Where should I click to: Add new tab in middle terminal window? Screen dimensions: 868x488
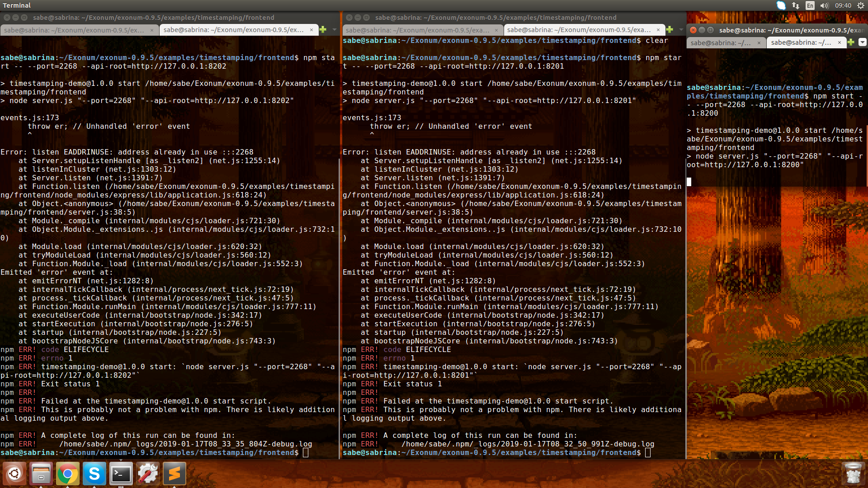670,30
